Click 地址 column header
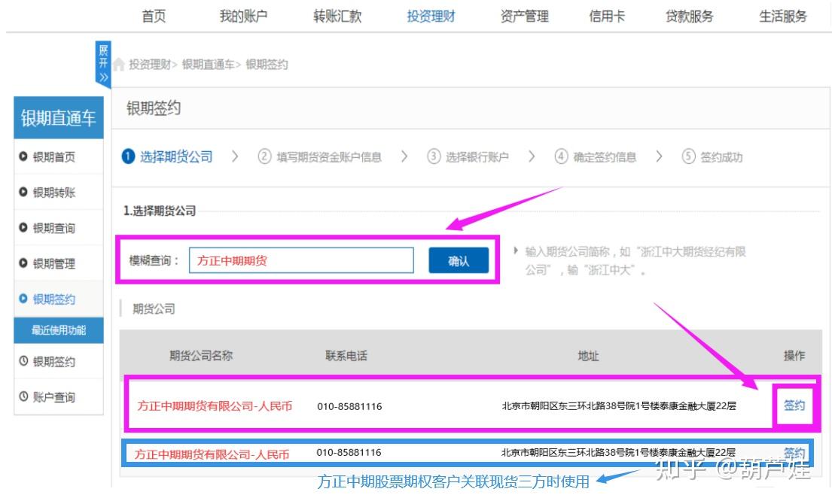The height and width of the screenshot is (504, 832). click(x=588, y=356)
